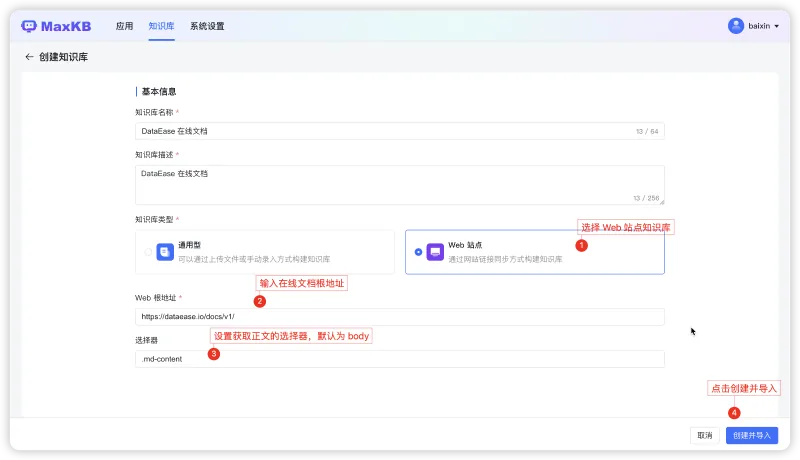
Task: Focus the 知识库名称 input field
Action: point(399,131)
